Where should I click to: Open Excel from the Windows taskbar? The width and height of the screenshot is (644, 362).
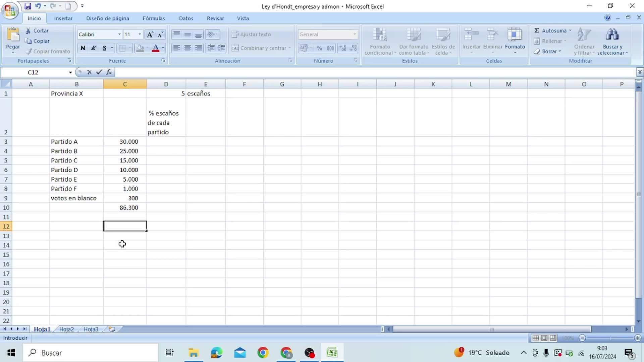point(332,353)
